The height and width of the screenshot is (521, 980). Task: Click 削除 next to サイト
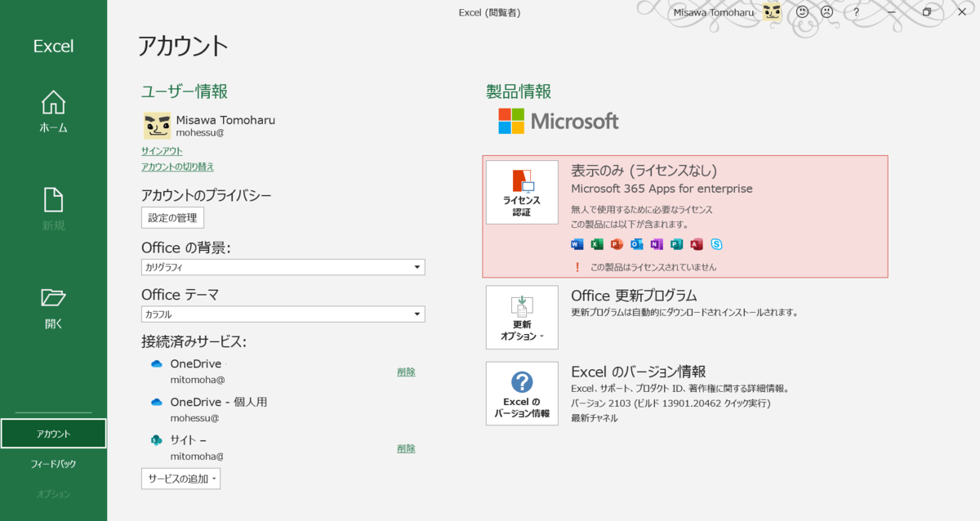406,448
